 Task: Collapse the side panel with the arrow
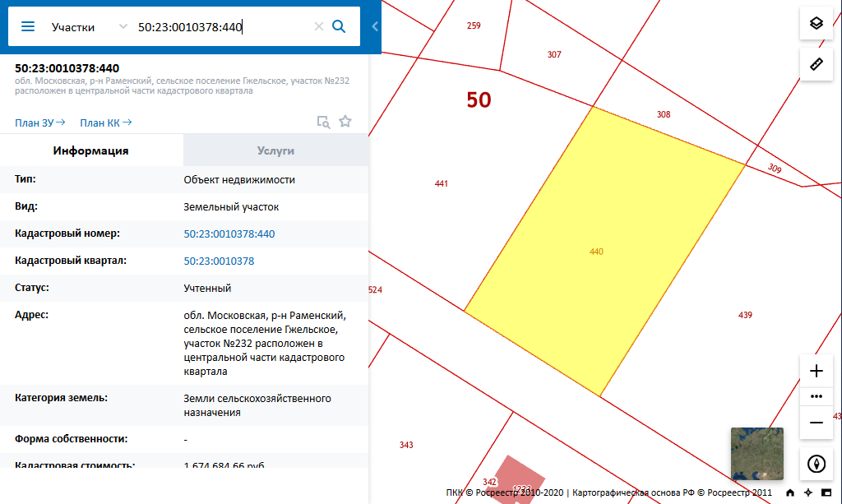click(375, 26)
